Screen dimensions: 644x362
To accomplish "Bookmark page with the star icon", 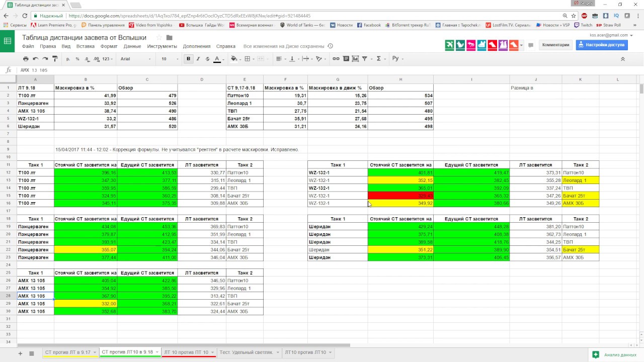I will coord(573,16).
